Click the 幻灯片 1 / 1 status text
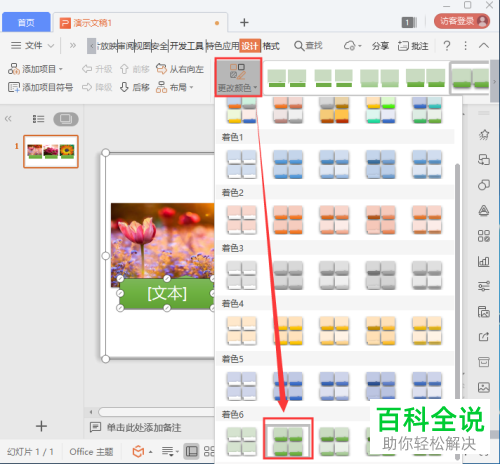The height and width of the screenshot is (464, 500). pos(30,452)
